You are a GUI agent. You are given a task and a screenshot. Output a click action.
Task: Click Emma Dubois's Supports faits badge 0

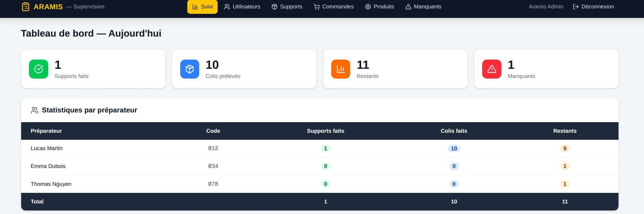326,166
